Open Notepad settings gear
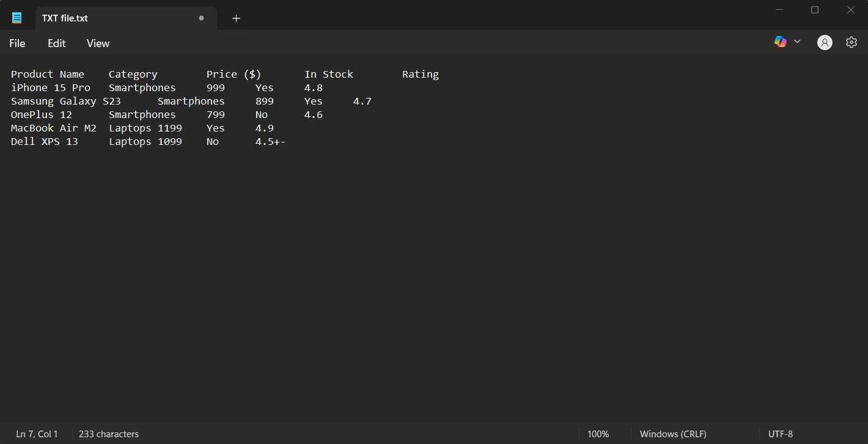 [851, 42]
